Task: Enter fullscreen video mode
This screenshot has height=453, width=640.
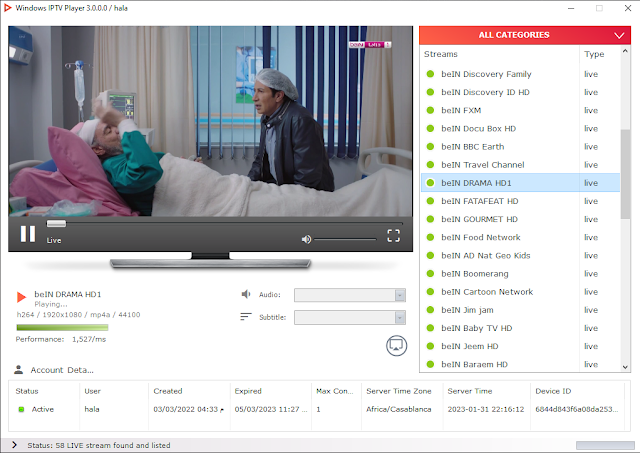Action: click(x=393, y=235)
